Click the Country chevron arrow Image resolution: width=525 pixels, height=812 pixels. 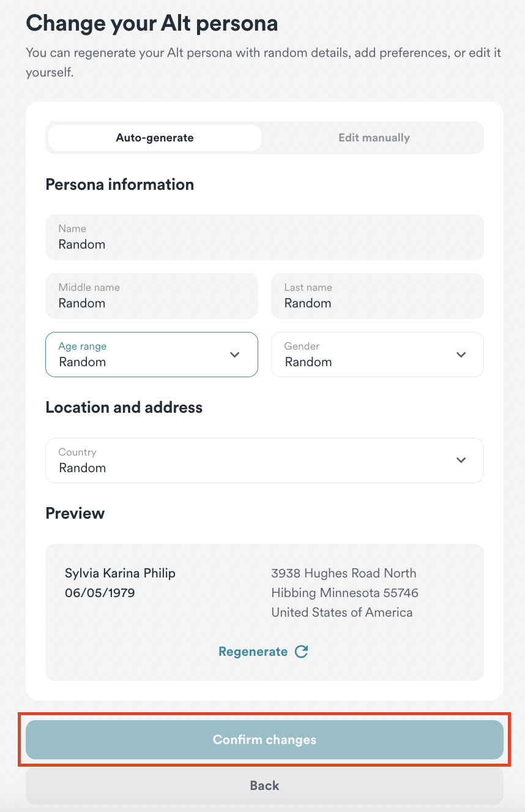pyautogui.click(x=461, y=461)
